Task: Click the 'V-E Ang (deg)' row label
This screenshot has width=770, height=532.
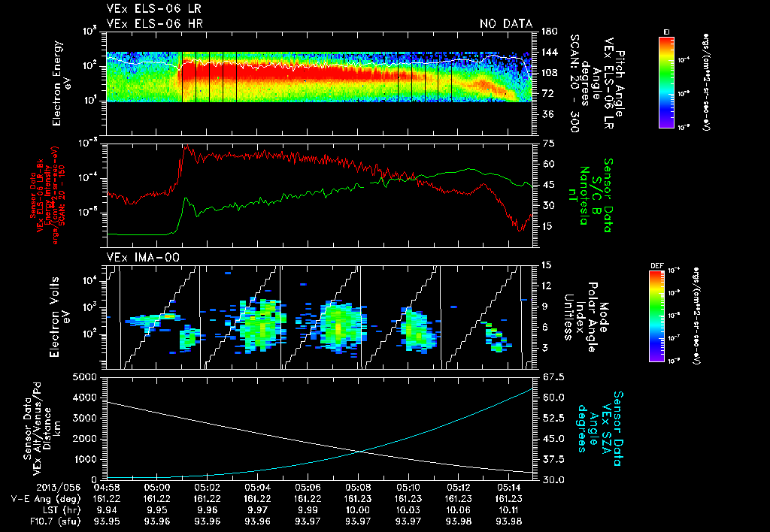Action: click(46, 499)
